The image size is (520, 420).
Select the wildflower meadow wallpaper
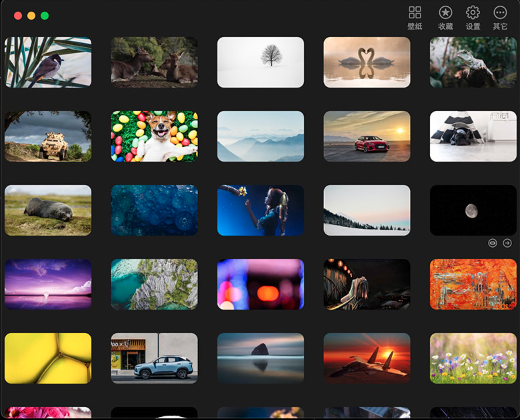(x=473, y=358)
